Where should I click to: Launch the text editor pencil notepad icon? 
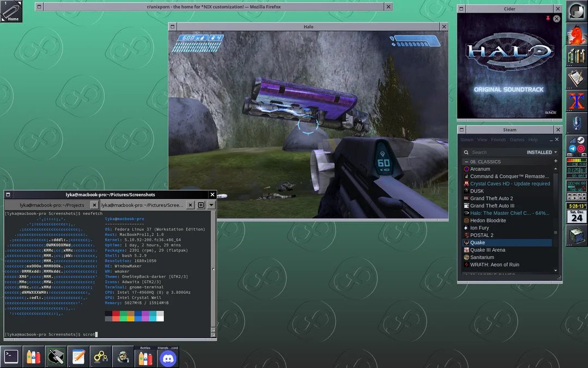click(x=78, y=357)
